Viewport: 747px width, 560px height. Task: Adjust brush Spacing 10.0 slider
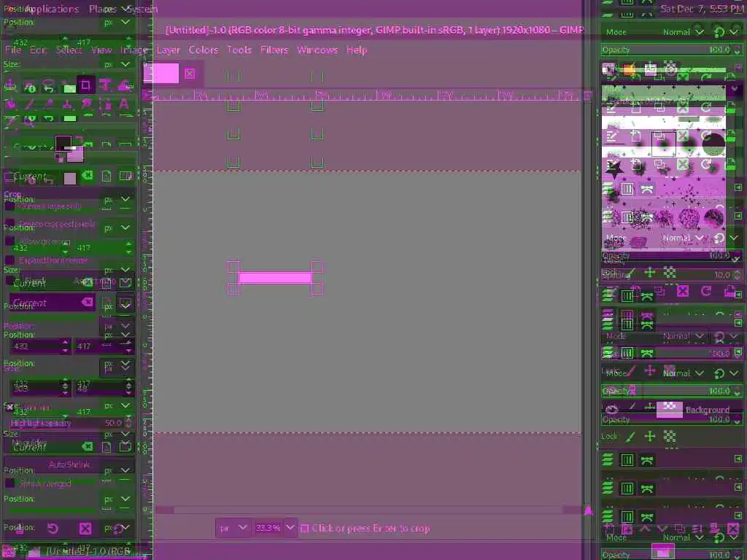[672, 275]
